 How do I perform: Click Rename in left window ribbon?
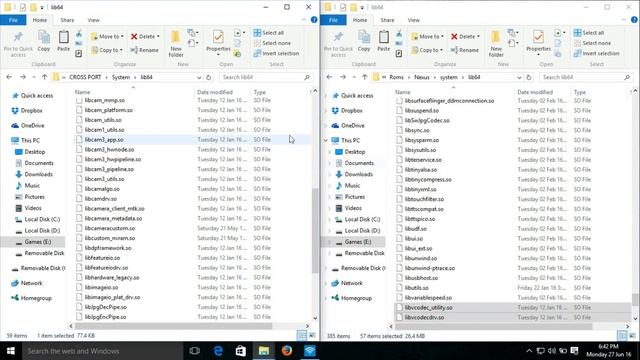tap(144, 50)
